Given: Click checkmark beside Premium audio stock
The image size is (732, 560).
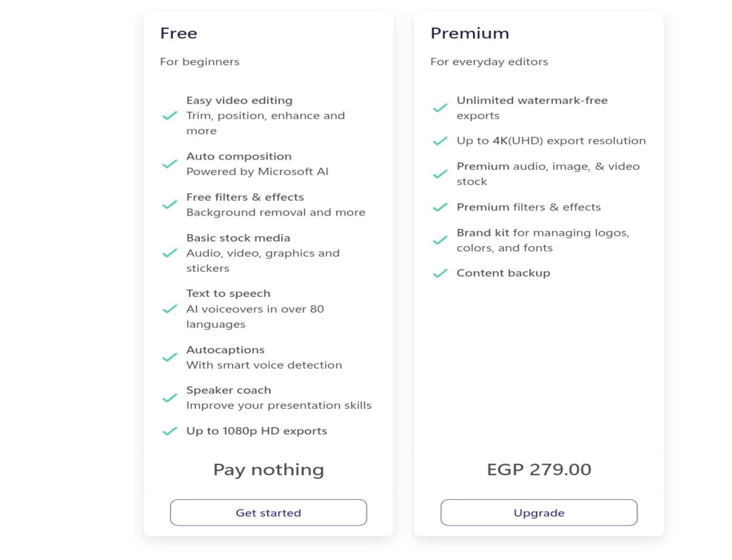Looking at the screenshot, I should pyautogui.click(x=440, y=174).
